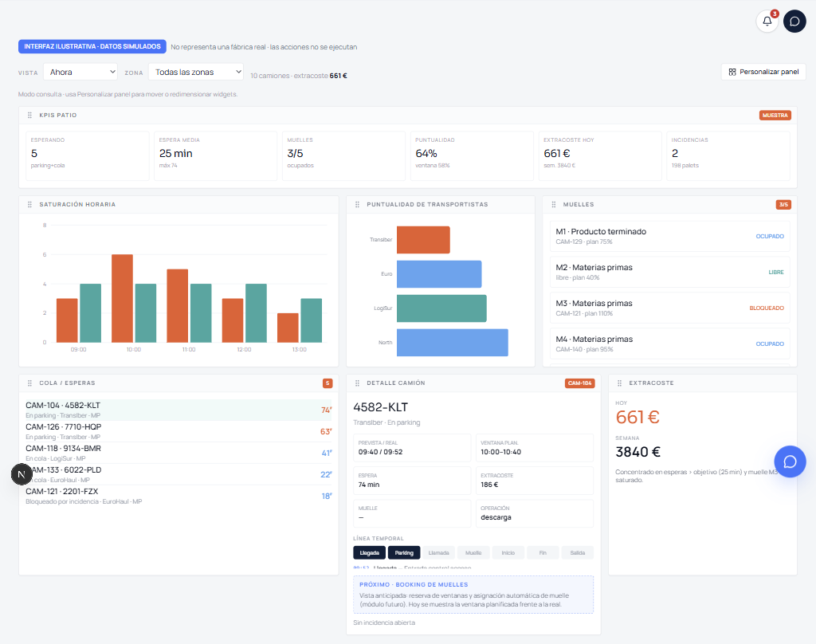Open the notifications bell icon
Screen dimensions: 816x644
(x=767, y=22)
